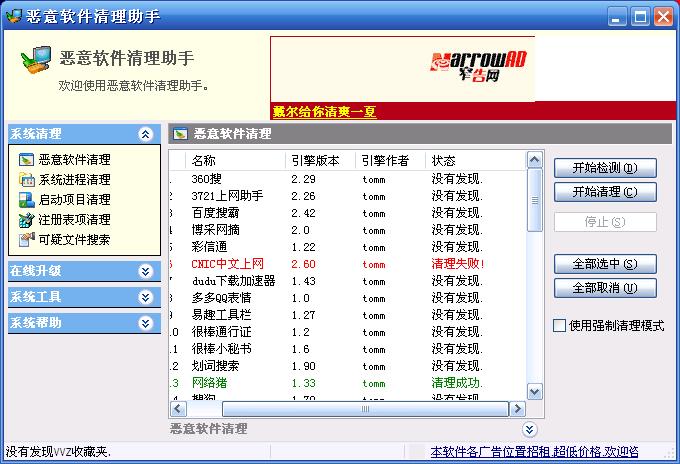Click the 系统帮助 section title
Viewport: 680px width, 464px height.
click(x=36, y=323)
